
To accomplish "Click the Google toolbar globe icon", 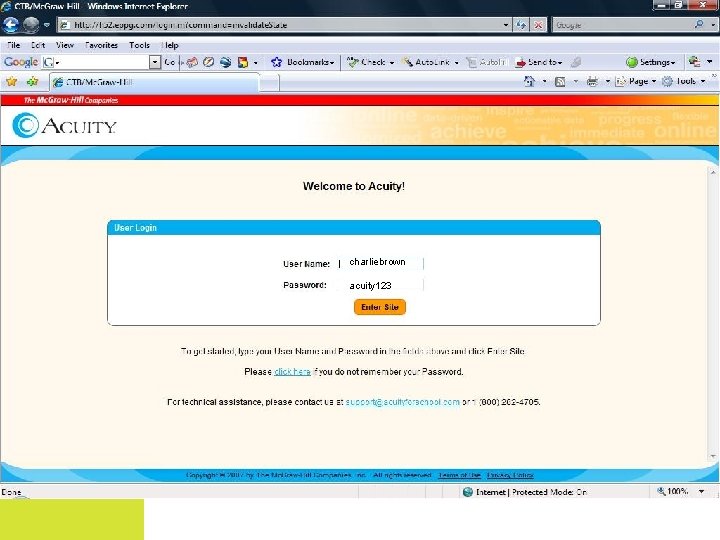I will click(x=225, y=62).
